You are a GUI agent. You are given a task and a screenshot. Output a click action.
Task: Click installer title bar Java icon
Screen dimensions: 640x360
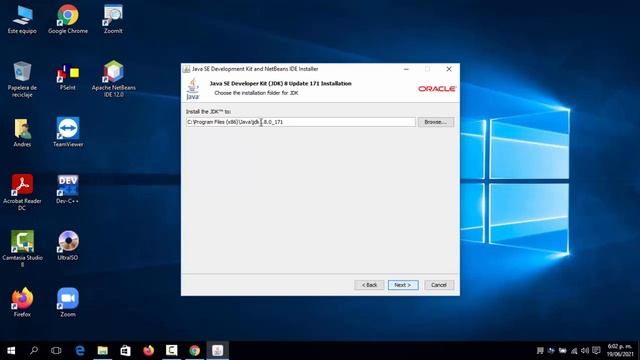click(187, 69)
